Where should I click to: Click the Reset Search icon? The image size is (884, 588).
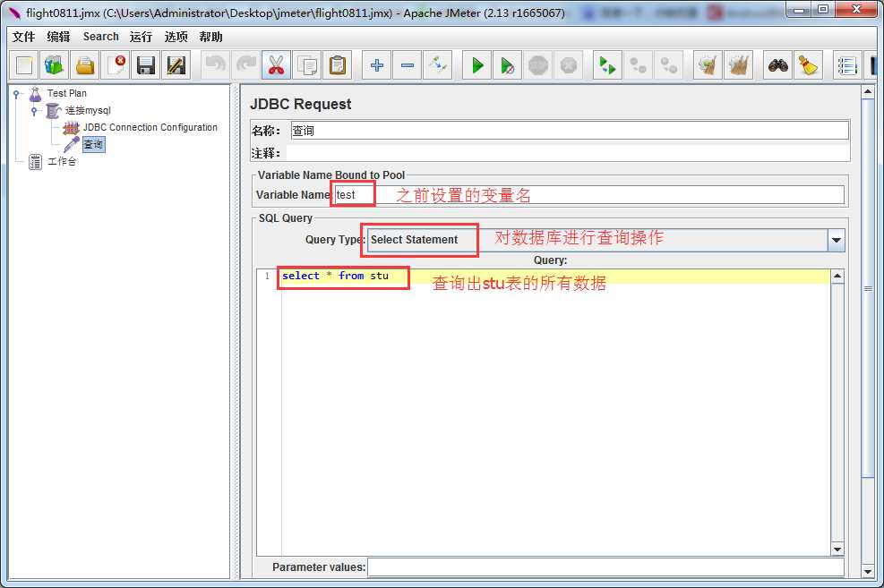point(808,66)
